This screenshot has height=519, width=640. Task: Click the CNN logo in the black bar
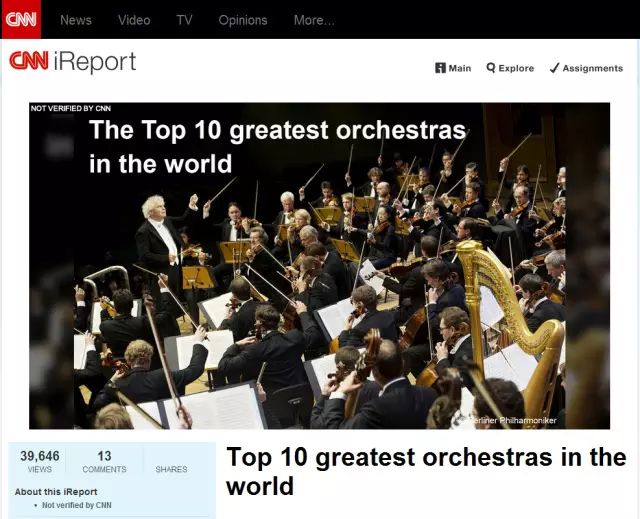coord(21,19)
